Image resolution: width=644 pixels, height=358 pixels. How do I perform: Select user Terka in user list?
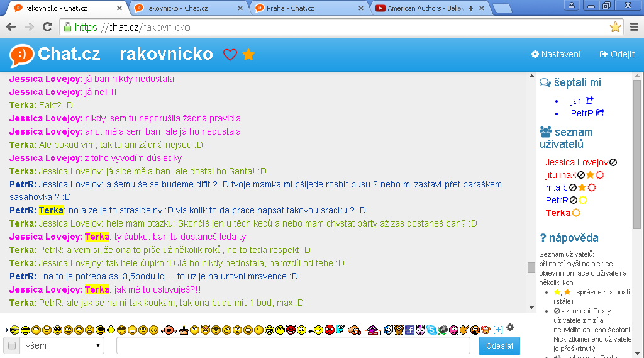(x=558, y=213)
